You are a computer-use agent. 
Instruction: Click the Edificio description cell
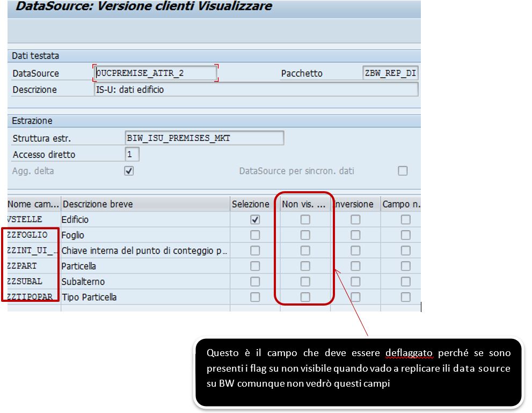tap(145, 220)
